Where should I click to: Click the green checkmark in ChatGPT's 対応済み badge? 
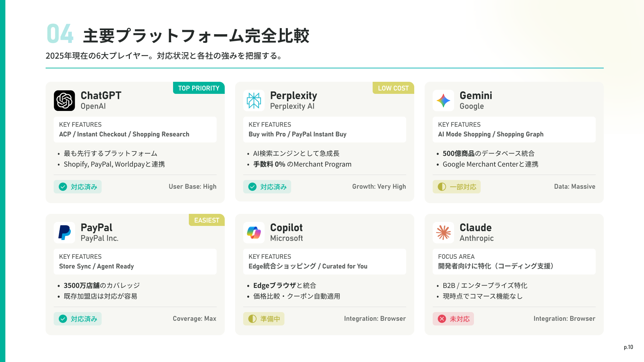[x=63, y=187]
